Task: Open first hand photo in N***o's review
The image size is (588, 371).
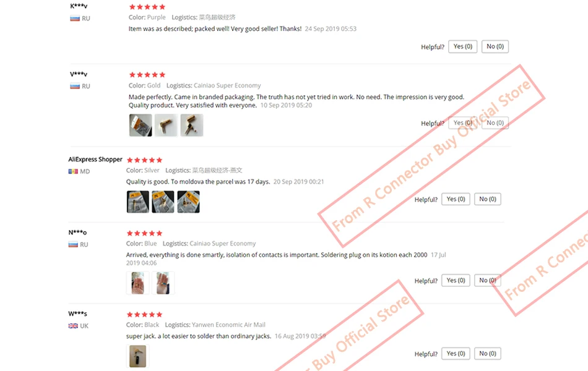Action: tap(137, 283)
